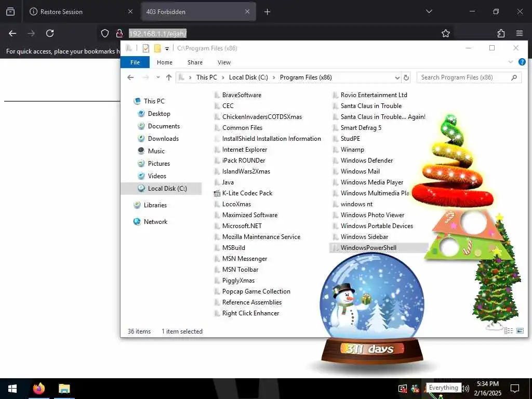Screen dimensions: 532x399
Task: Click the Firefox address bar URL
Action: [x=158, y=34]
